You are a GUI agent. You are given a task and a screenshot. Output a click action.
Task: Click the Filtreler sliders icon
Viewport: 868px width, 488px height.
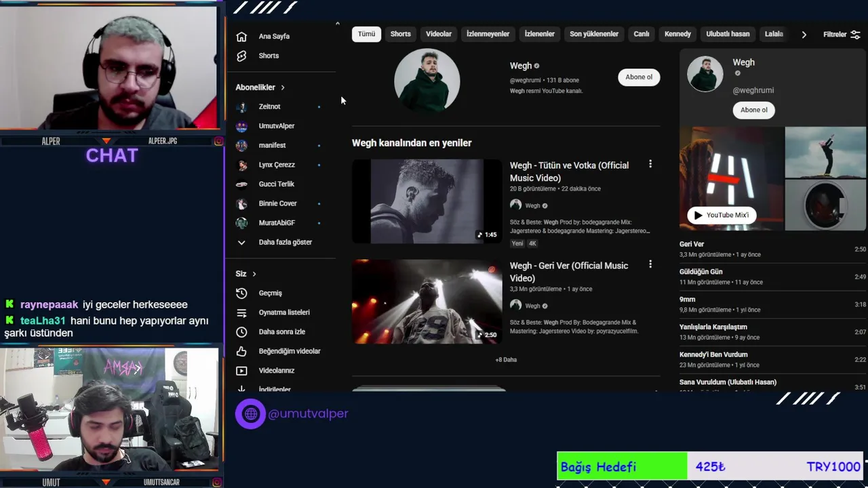click(x=855, y=35)
